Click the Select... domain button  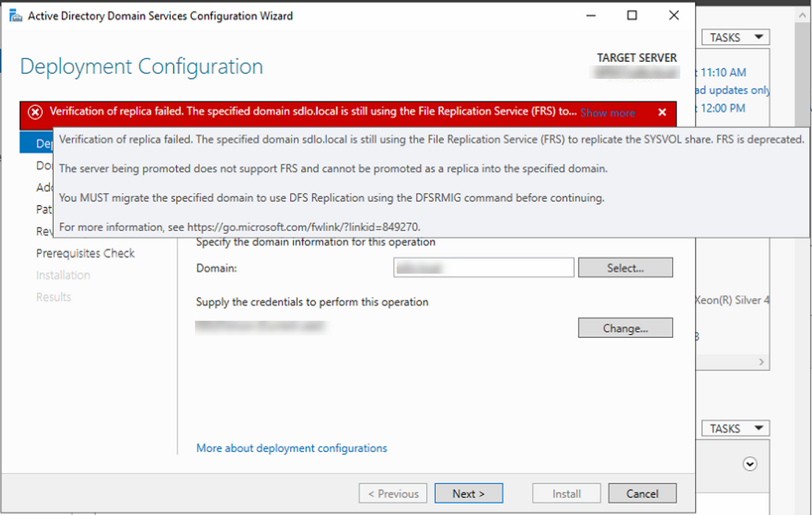(625, 268)
